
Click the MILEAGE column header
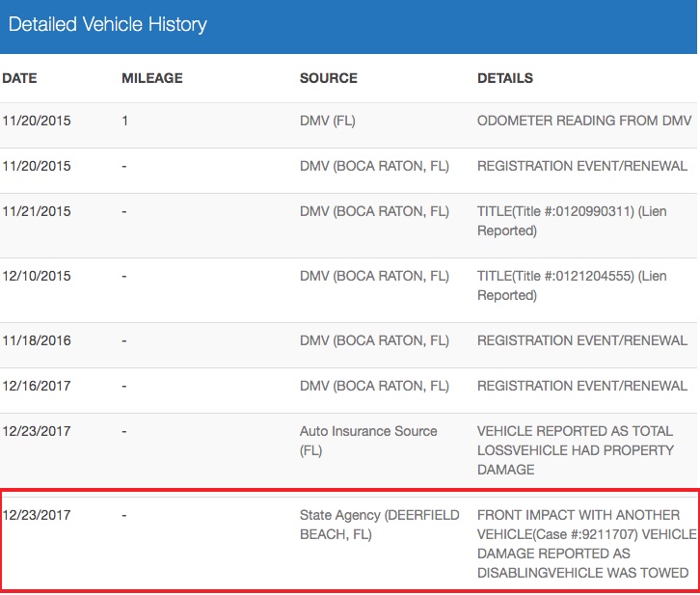152,78
